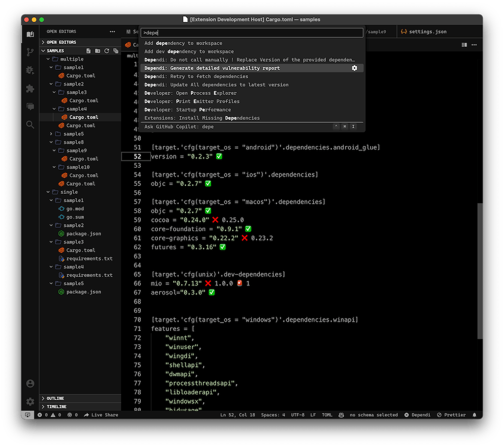Screen dimensions: 504x447
Task: Open Copilot status icon in status bar
Action: coord(341,415)
